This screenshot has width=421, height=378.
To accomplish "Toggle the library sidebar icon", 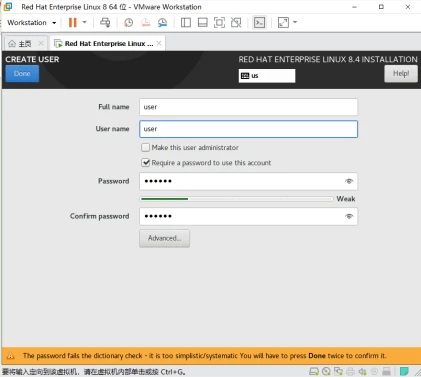I will point(186,22).
